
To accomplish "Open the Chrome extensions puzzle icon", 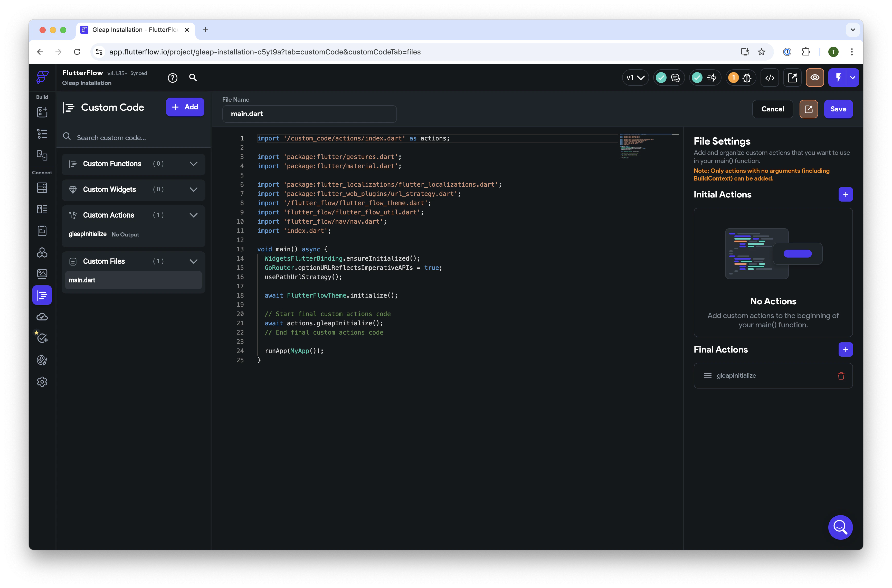I will pos(806,52).
